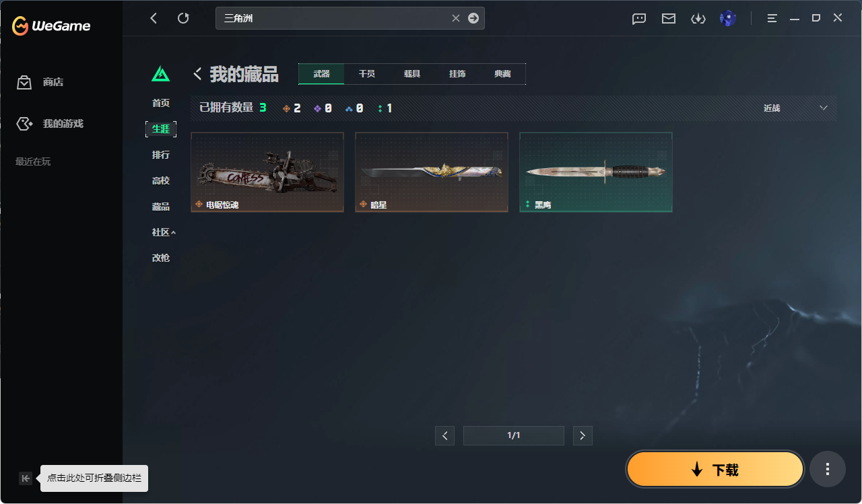Go back with the top navigation arrow
Viewport: 862px width, 504px height.
154,18
